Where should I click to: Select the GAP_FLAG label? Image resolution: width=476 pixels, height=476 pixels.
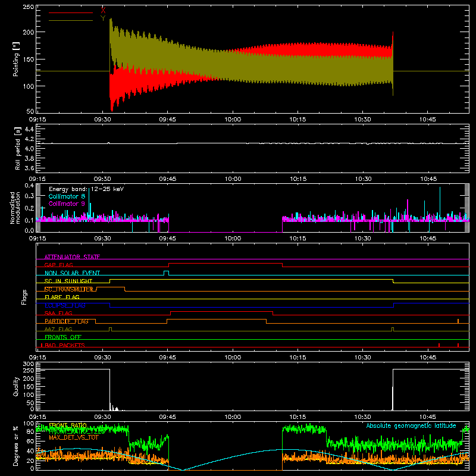tap(58, 265)
